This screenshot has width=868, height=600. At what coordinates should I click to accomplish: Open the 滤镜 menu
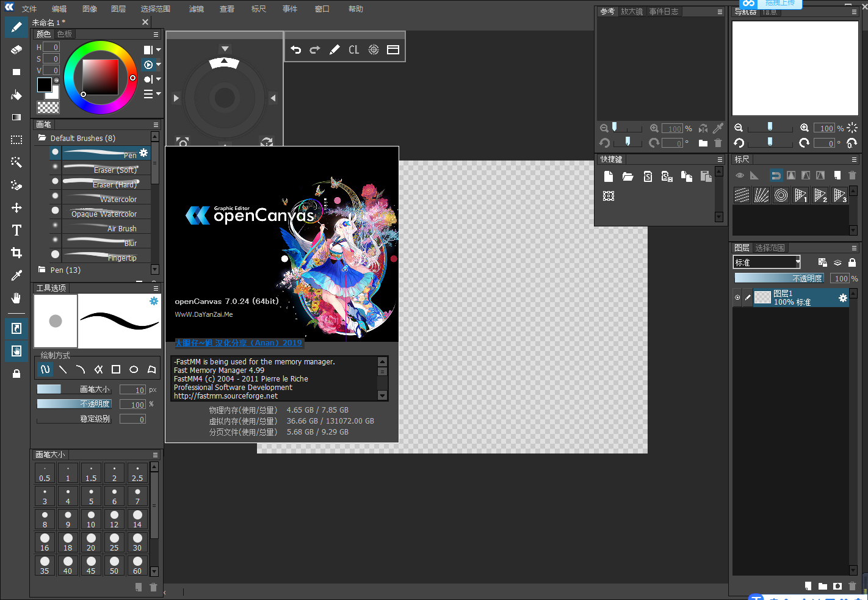(197, 9)
